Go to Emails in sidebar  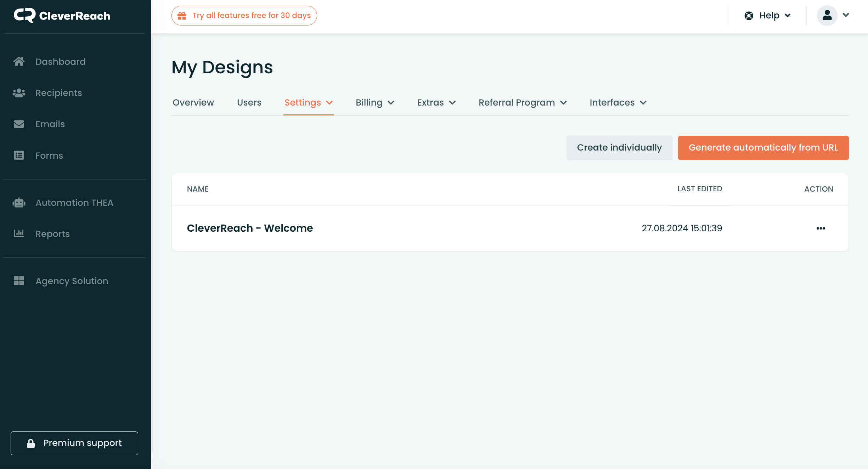point(50,124)
